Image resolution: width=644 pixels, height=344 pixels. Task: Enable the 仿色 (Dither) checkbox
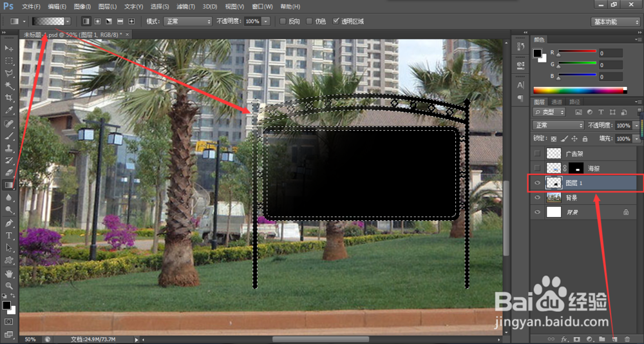309,21
